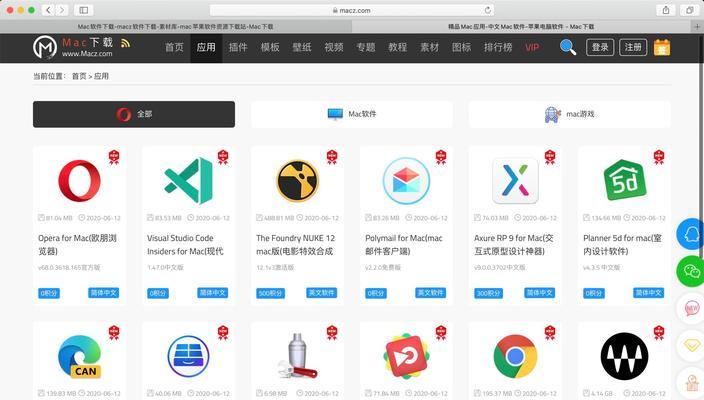
Task: Click the 登录 login button
Action: pos(600,47)
